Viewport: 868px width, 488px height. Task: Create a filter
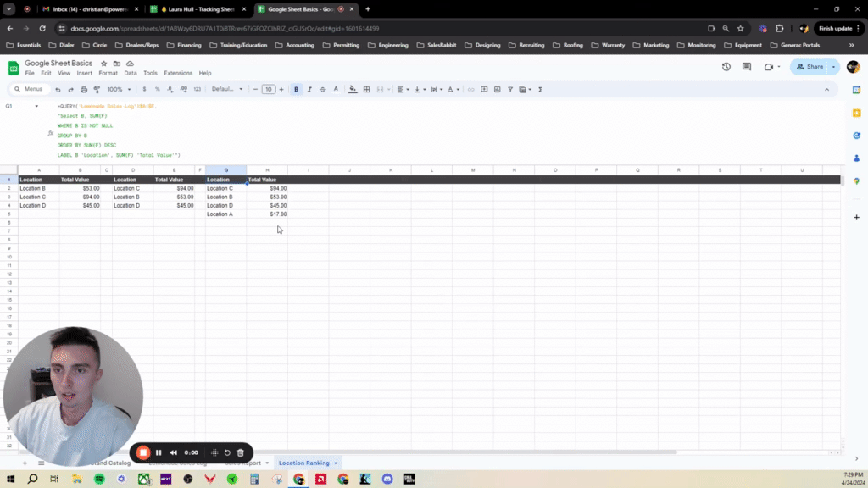(x=509, y=89)
